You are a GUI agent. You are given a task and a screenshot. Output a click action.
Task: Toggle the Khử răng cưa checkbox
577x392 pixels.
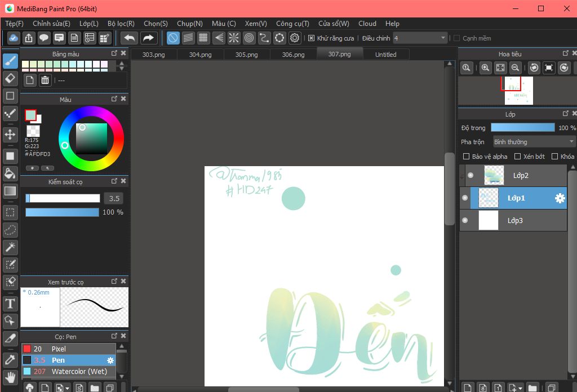click(x=311, y=38)
